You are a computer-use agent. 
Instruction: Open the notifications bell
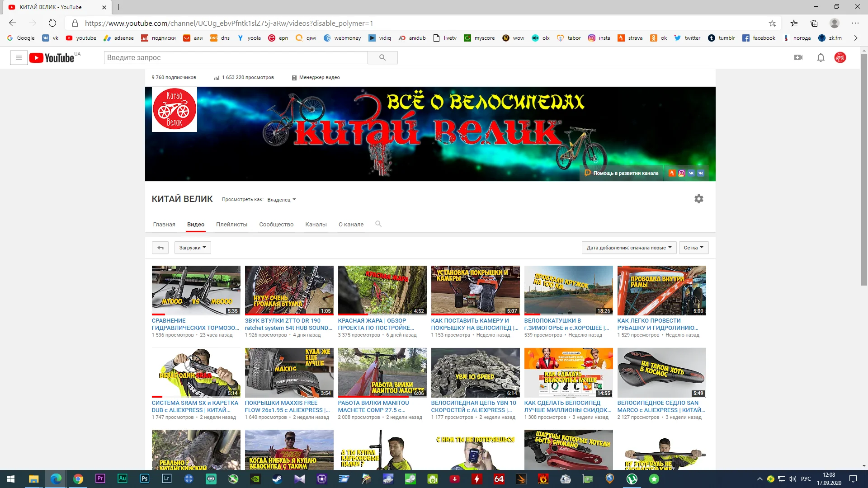pyautogui.click(x=821, y=58)
